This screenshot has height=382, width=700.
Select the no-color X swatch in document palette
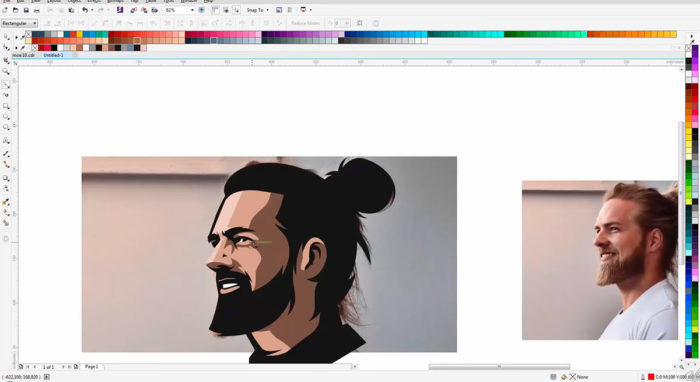click(35, 48)
